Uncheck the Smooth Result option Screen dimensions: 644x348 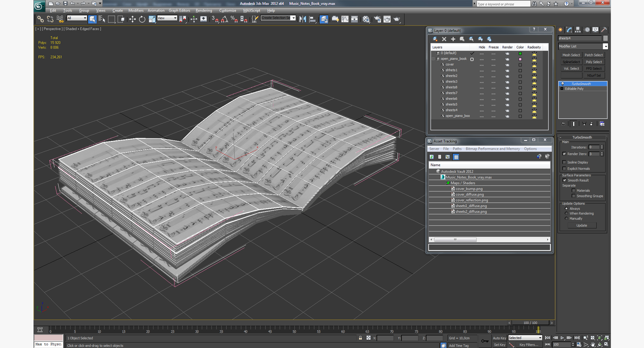click(x=564, y=180)
